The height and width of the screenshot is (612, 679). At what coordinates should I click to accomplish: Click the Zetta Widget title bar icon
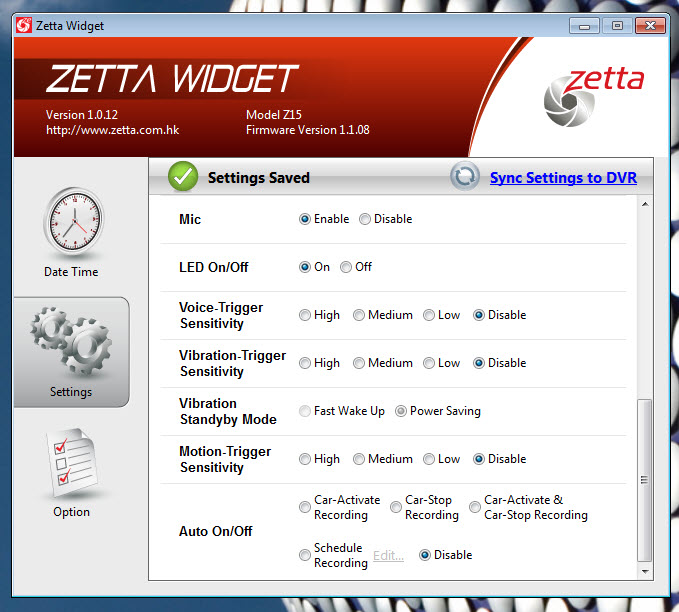pos(24,26)
